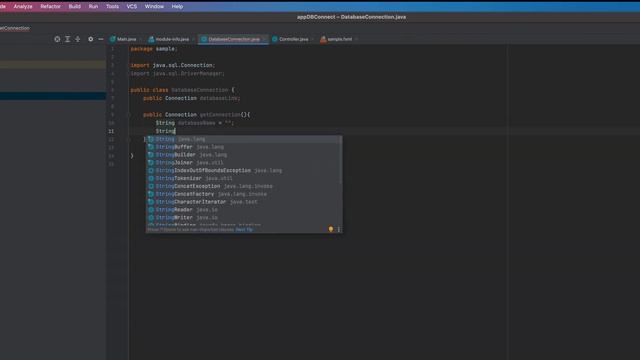Click the module-info.java tab file icon

151,39
